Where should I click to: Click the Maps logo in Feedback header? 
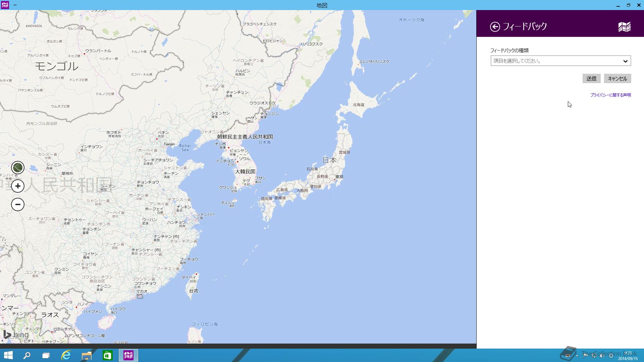(624, 27)
